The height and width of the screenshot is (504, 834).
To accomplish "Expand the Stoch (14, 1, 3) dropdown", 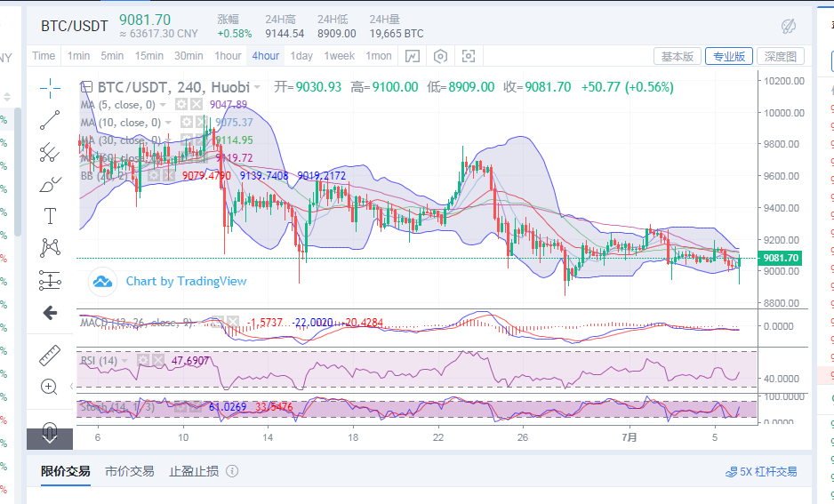I will click(x=163, y=407).
